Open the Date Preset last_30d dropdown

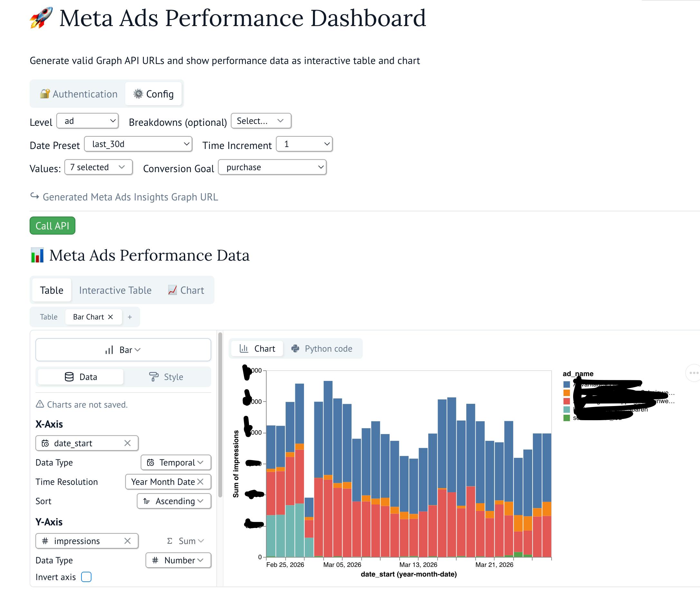pos(138,144)
